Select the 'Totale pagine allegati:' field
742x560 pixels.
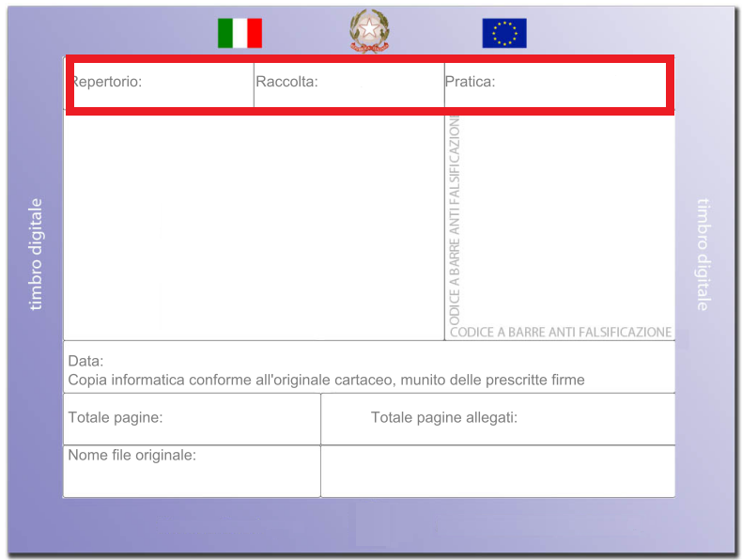coord(498,418)
